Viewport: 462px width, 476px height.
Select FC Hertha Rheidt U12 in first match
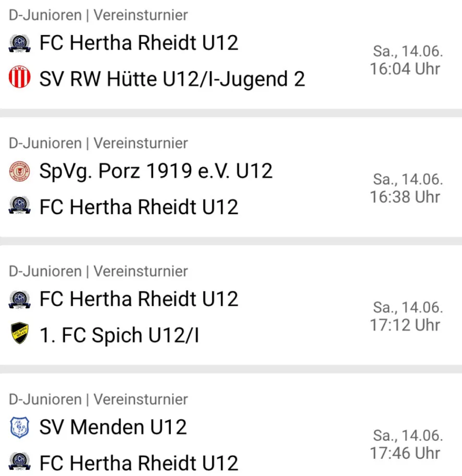(x=139, y=43)
